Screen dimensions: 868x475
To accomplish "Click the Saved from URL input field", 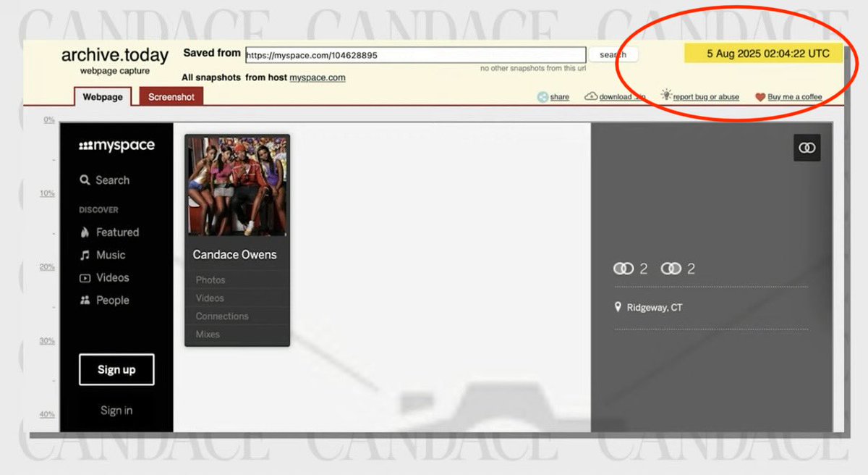I will click(x=415, y=55).
